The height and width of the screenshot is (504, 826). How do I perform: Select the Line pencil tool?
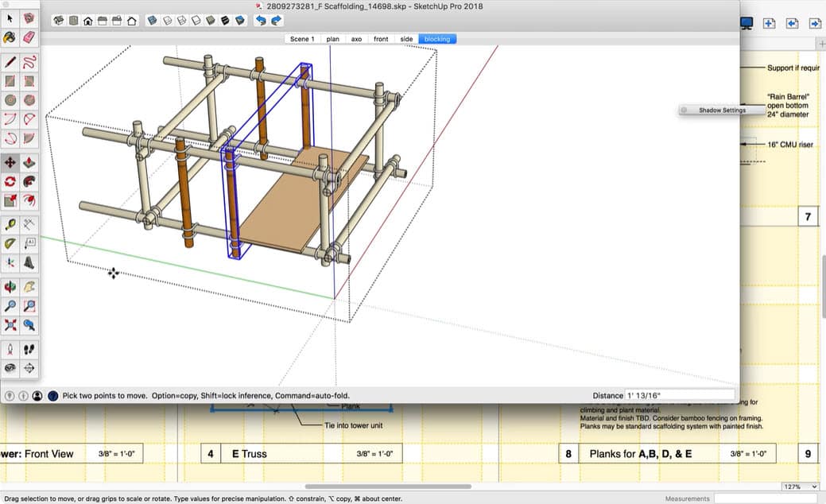(10, 62)
